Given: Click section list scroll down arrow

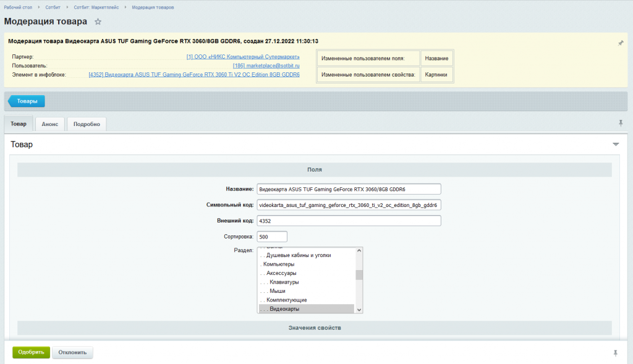Looking at the screenshot, I should click(x=359, y=310).
